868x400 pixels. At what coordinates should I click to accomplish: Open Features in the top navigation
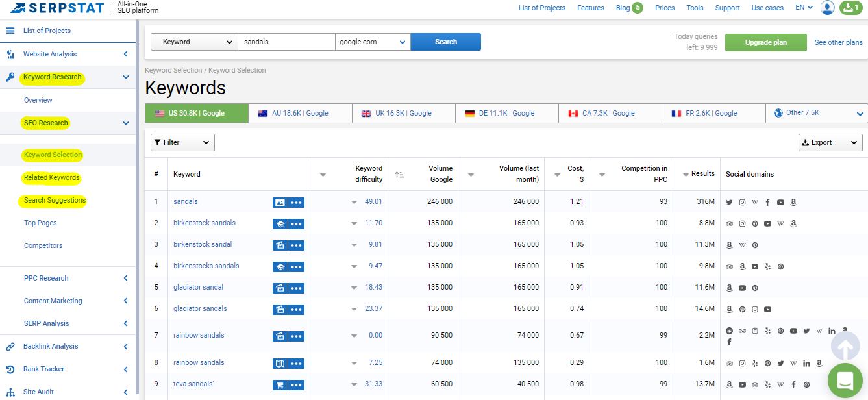point(591,8)
